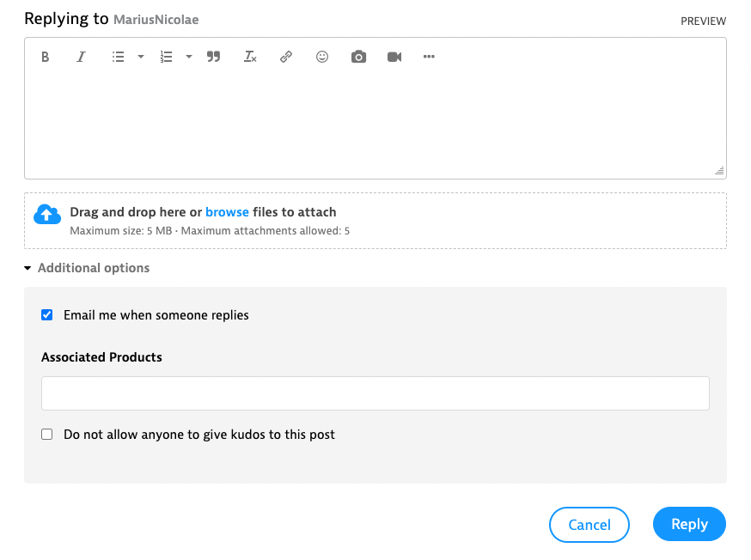Image resolution: width=751 pixels, height=560 pixels.
Task: Uncheck Email me when someone replies
Action: (47, 315)
